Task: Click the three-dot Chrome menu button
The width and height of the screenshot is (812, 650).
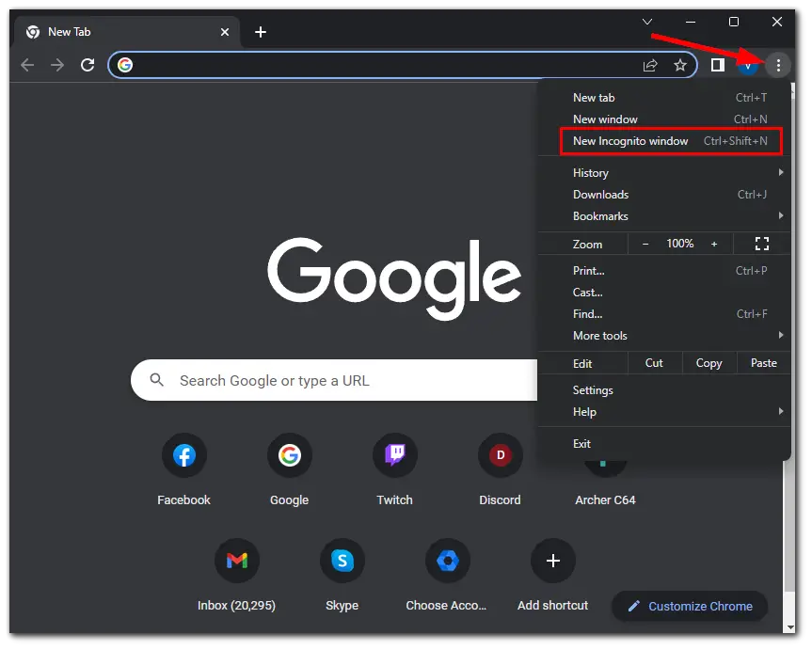Action: tap(778, 65)
